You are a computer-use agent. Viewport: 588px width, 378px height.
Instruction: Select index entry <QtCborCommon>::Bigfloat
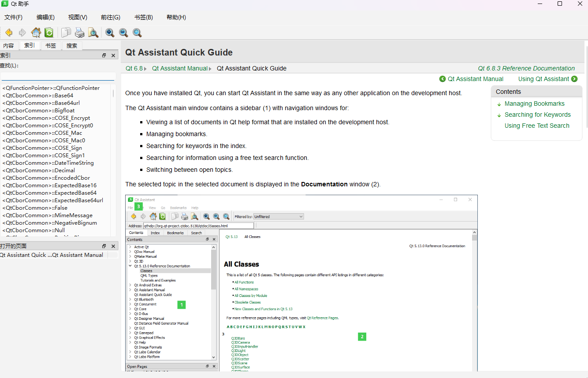point(38,111)
